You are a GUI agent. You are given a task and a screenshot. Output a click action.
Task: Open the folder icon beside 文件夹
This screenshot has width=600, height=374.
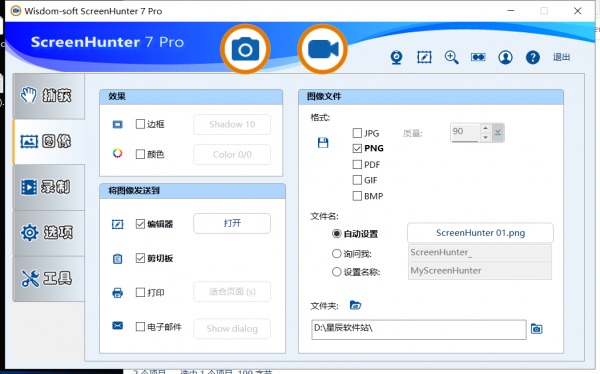355,305
